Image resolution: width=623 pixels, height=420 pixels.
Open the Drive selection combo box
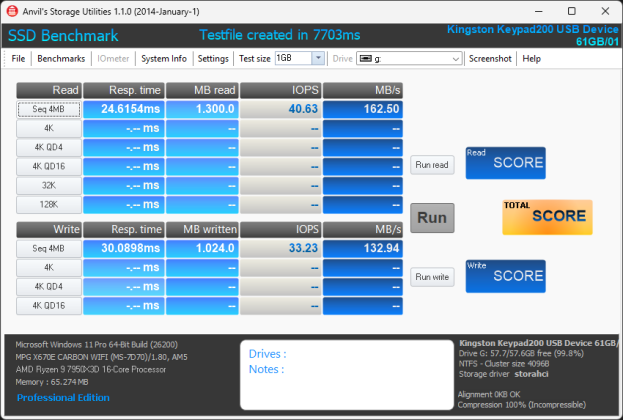click(x=409, y=59)
